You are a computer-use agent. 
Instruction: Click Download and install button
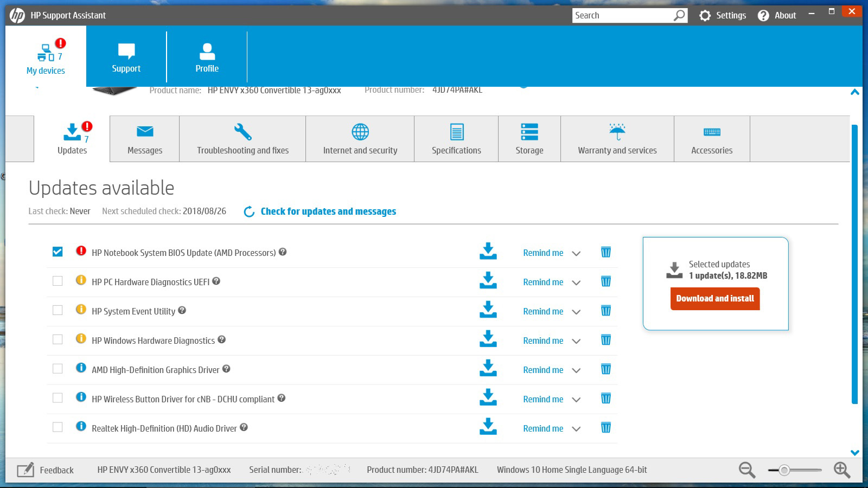(715, 299)
